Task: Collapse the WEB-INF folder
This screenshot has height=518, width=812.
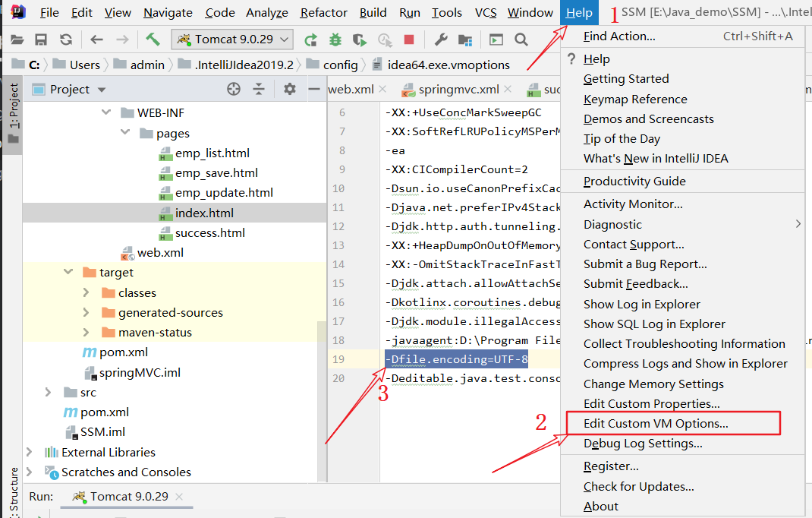Action: tap(106, 112)
